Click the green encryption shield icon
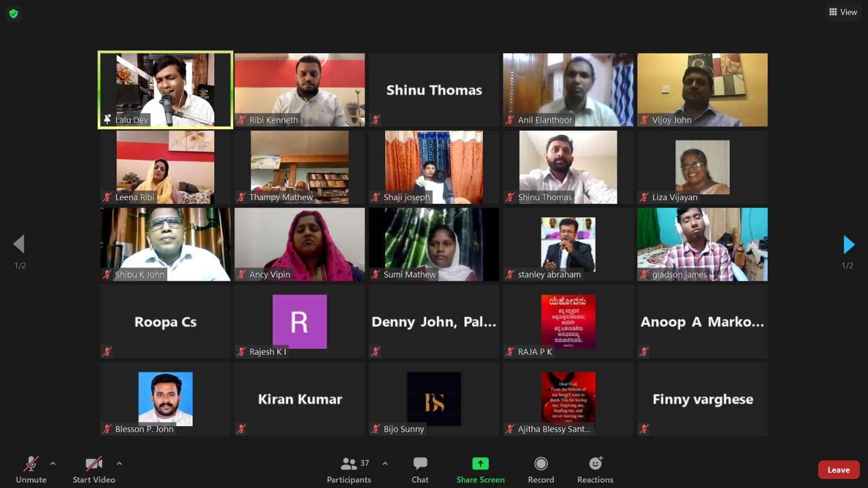 click(x=14, y=14)
